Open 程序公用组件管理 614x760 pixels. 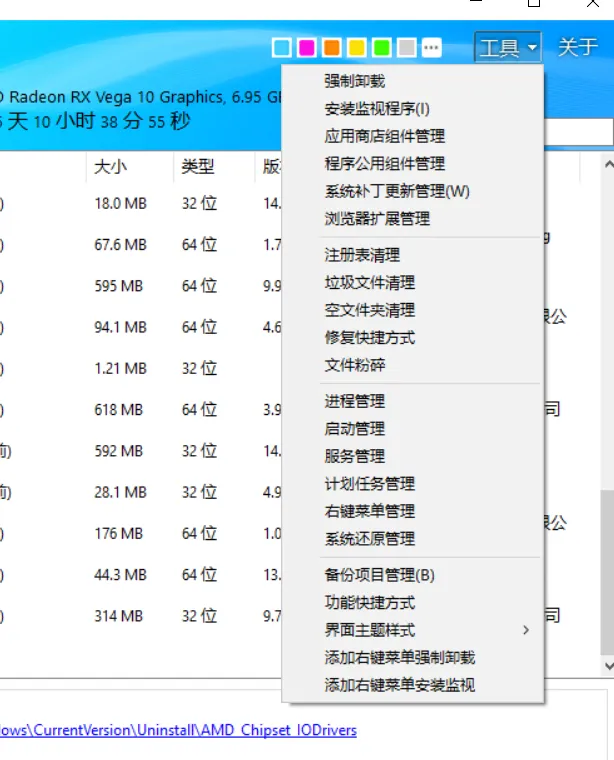click(x=412, y=164)
